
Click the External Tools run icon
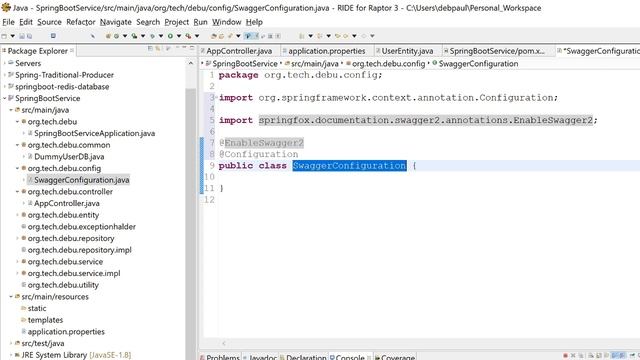[x=188, y=36]
